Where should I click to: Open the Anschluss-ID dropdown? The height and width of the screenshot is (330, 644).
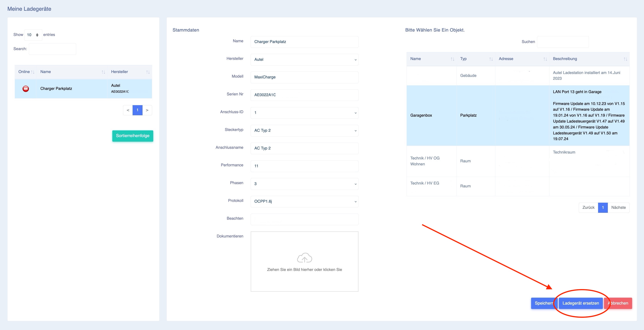pyautogui.click(x=304, y=113)
